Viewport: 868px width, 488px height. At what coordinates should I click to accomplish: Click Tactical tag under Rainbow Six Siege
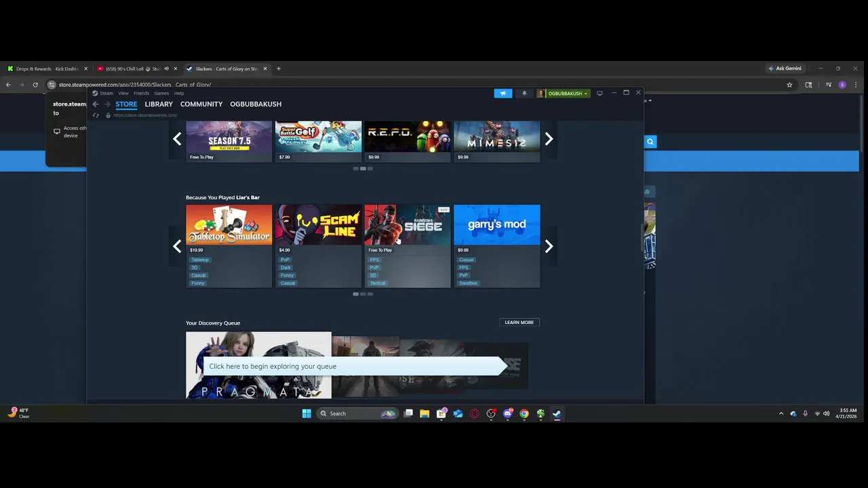tap(378, 283)
